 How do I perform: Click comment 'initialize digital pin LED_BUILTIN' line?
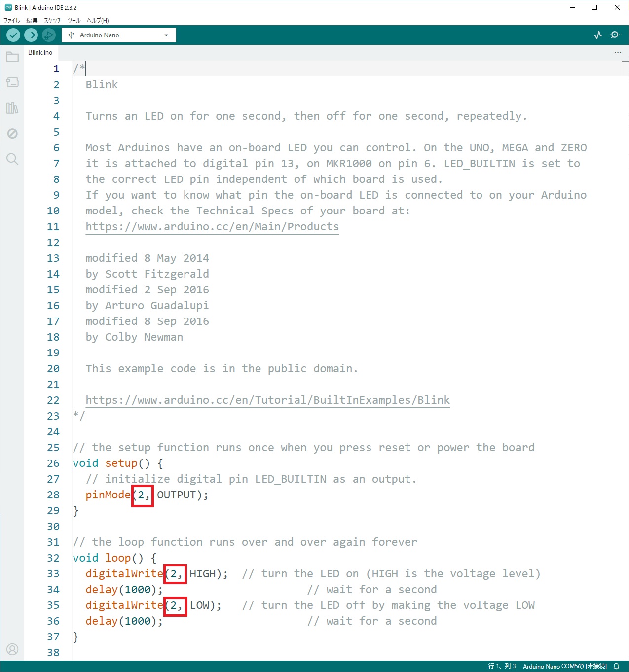point(251,479)
